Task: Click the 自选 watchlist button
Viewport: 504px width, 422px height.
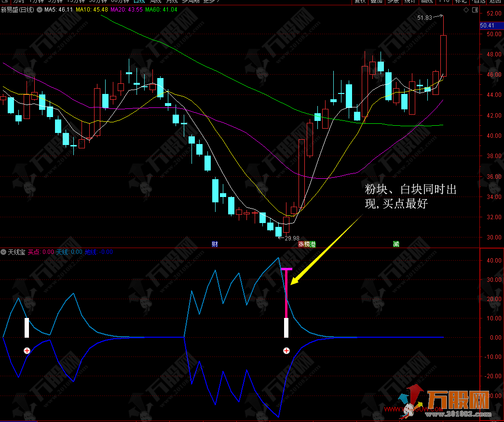Action: click(478, 1)
